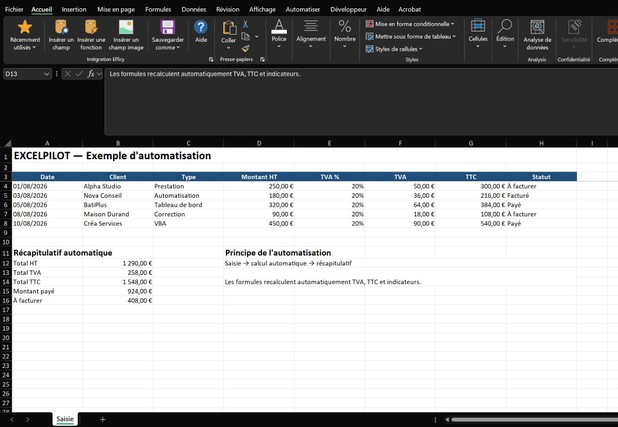Go to next sheet arrow
This screenshot has height=427, width=618.
pyautogui.click(x=28, y=420)
